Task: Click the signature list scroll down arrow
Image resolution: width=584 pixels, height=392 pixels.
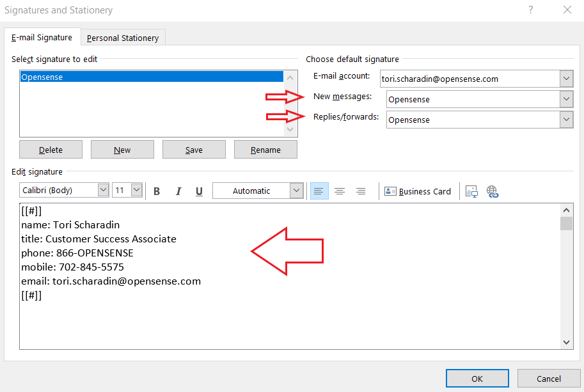Action: 290,130
